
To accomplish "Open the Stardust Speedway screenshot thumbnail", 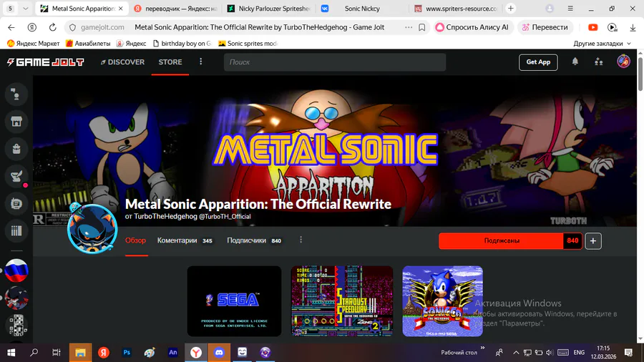I will (342, 301).
